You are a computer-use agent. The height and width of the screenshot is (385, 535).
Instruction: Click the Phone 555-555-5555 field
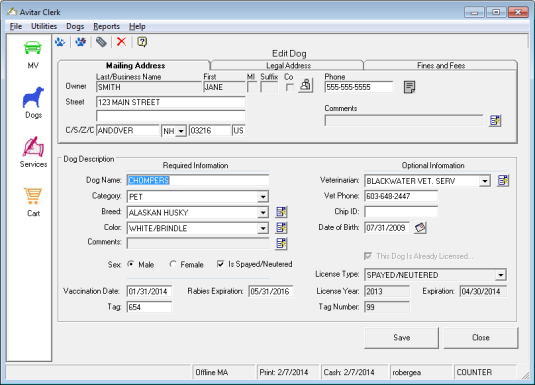click(x=359, y=87)
